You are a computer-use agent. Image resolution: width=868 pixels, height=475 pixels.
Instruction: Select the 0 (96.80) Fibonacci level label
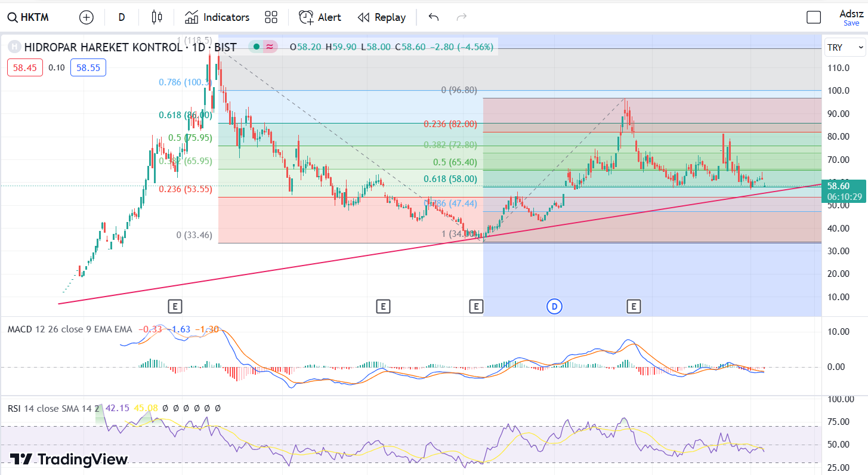459,90
